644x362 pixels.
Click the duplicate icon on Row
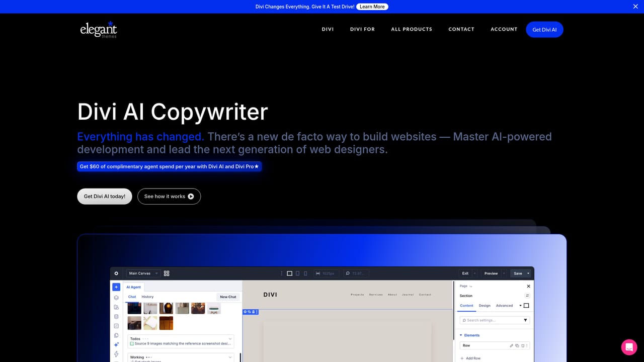(517, 346)
